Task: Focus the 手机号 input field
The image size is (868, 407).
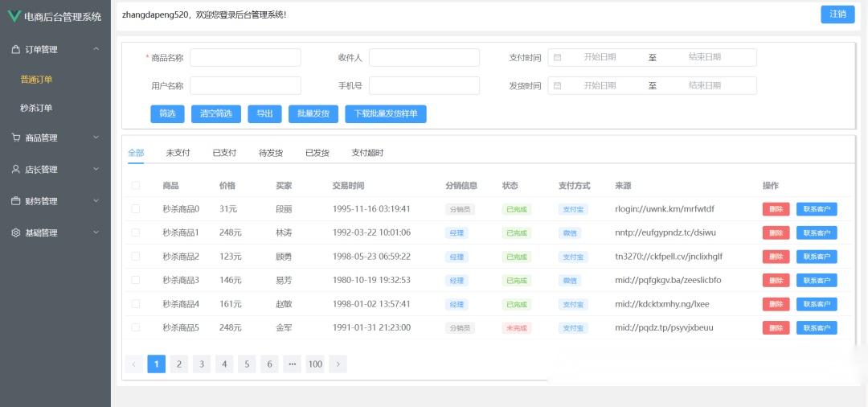Action: coord(424,86)
